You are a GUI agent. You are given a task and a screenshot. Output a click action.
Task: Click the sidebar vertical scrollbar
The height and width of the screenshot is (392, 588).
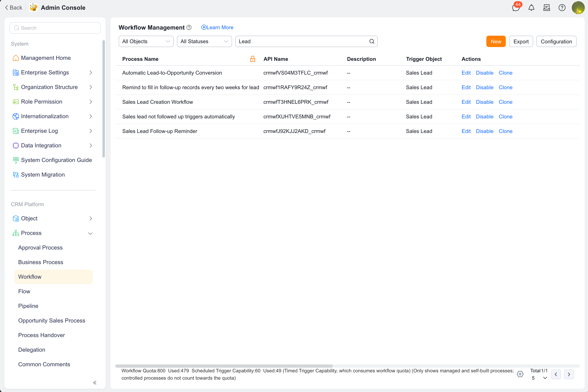coord(104,99)
